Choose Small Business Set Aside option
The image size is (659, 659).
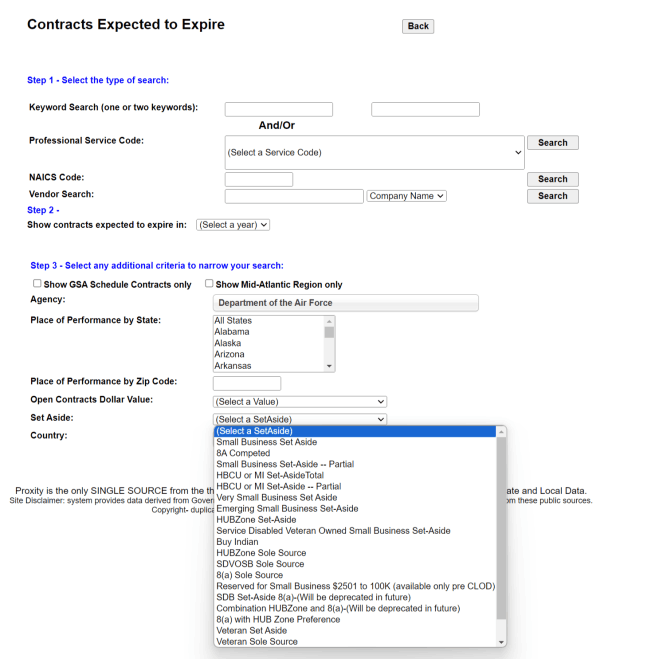[x=355, y=442]
